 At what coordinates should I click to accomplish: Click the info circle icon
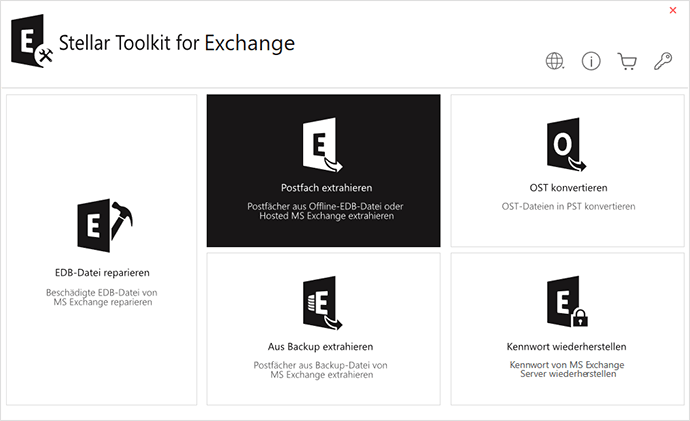click(591, 61)
